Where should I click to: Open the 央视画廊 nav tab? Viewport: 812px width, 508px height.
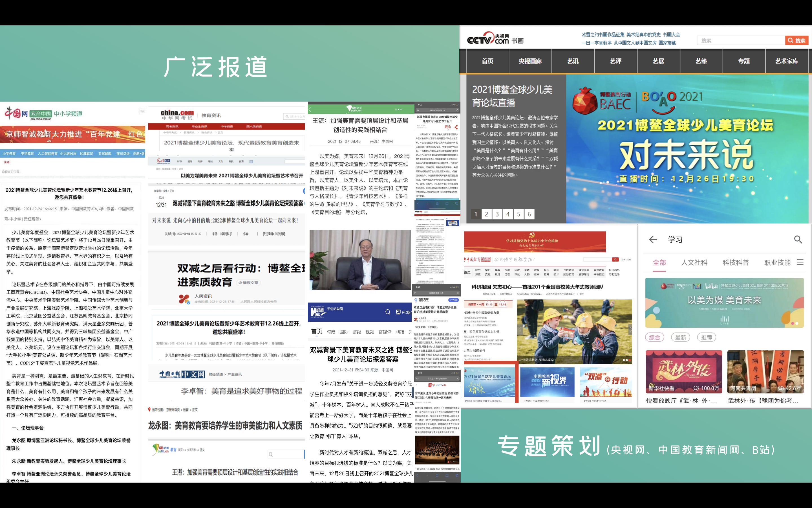coord(530,61)
